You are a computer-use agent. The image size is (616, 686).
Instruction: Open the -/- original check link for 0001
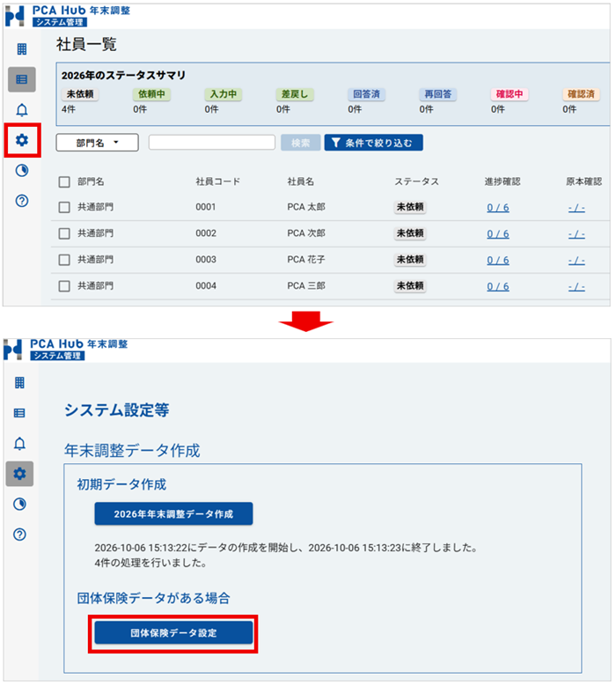pyautogui.click(x=576, y=208)
